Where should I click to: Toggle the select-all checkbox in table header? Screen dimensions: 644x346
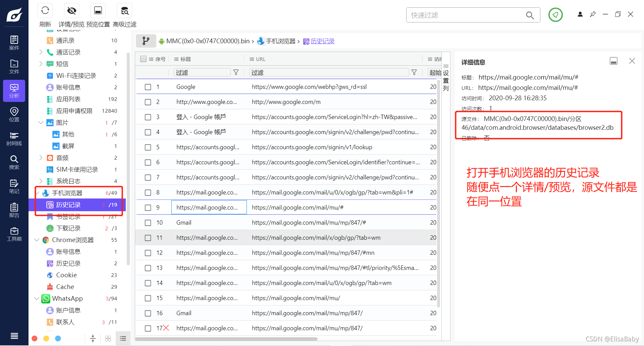tap(144, 59)
